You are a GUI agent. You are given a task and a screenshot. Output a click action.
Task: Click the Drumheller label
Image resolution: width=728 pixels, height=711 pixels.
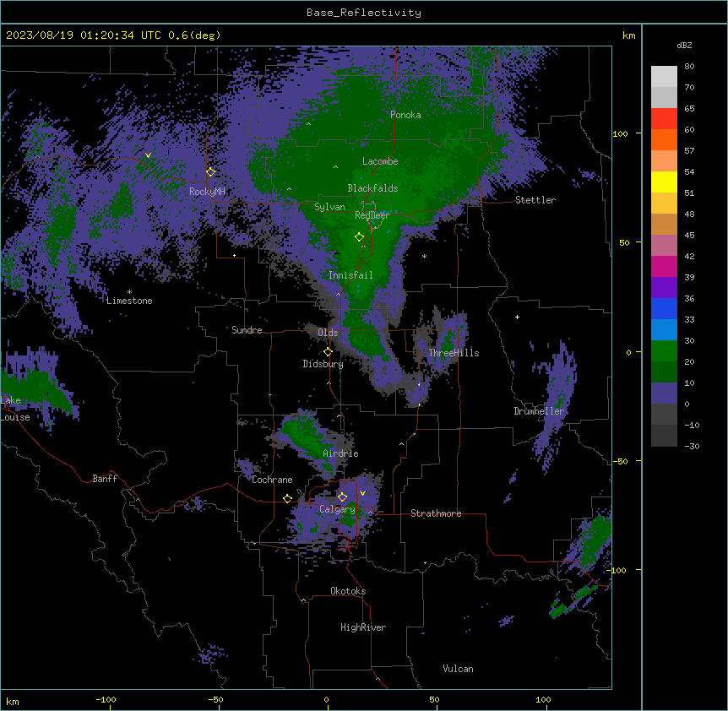pyautogui.click(x=539, y=411)
